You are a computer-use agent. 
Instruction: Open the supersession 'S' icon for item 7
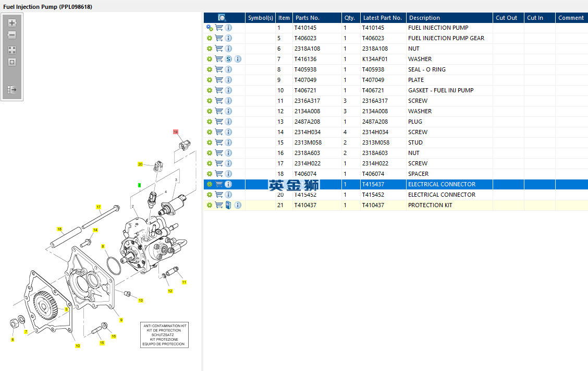coord(228,59)
